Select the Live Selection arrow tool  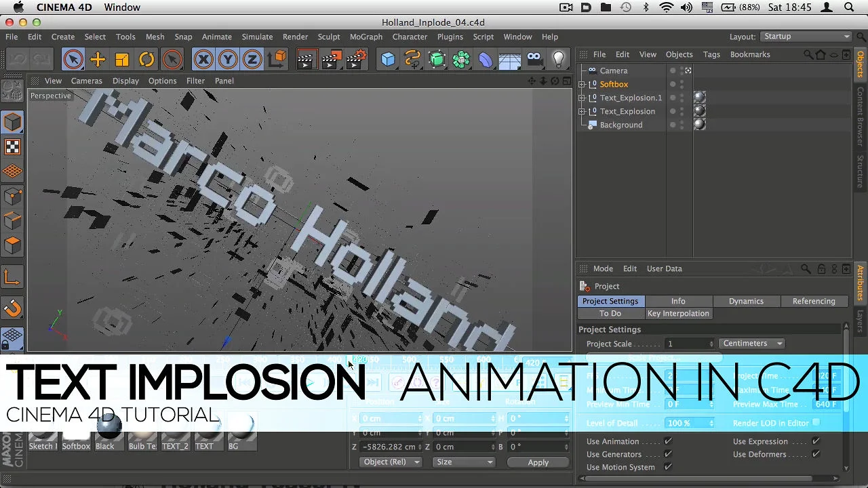(x=73, y=60)
